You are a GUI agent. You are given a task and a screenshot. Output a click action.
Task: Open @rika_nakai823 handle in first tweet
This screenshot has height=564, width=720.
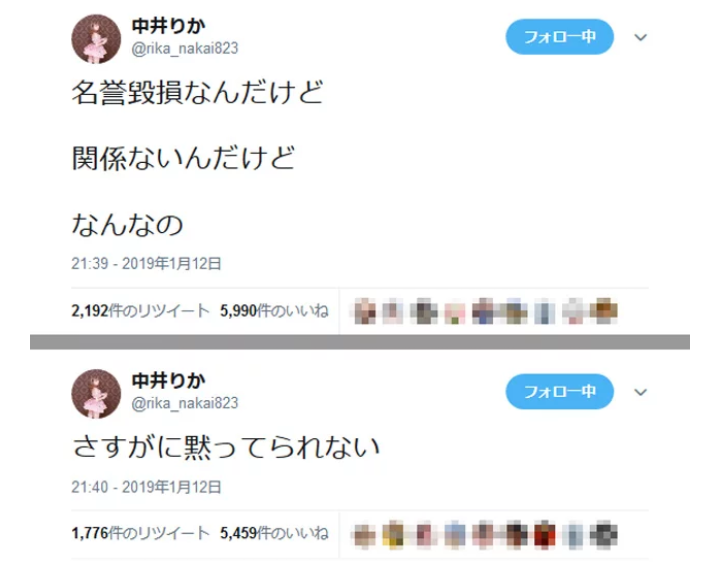[x=185, y=48]
